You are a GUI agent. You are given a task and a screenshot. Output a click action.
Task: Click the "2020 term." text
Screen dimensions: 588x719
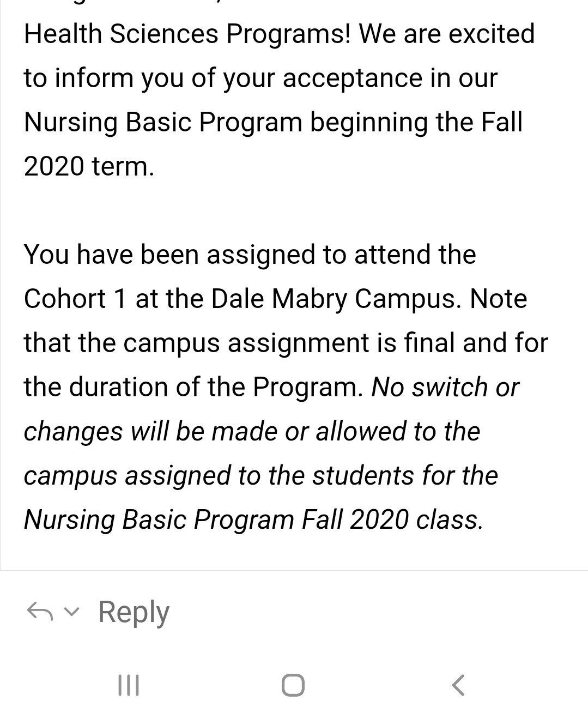tap(89, 166)
